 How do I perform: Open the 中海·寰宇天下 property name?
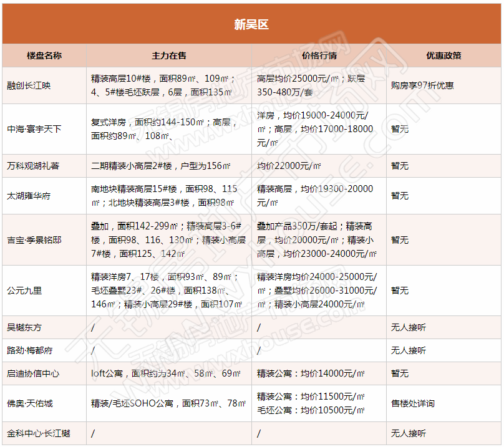[x=34, y=129]
